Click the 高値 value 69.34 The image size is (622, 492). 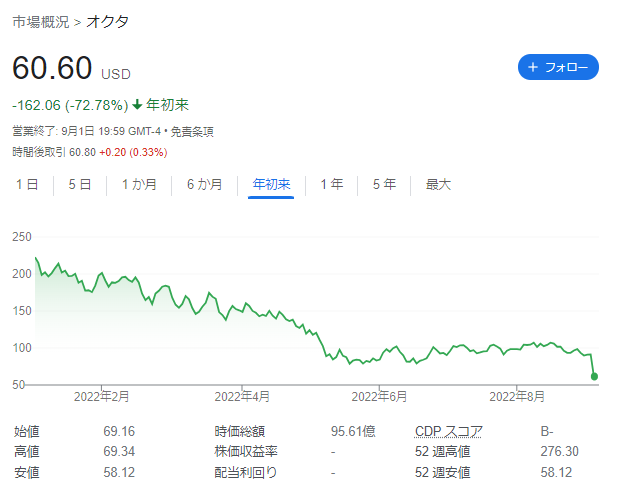point(119,452)
